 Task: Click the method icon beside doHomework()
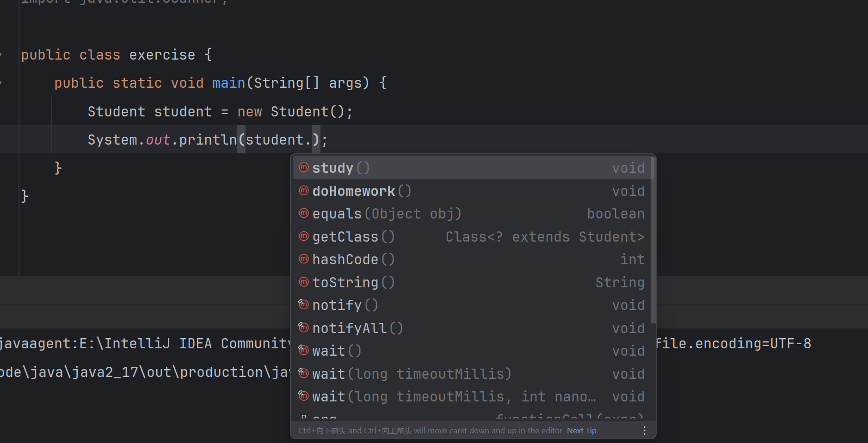pyautogui.click(x=303, y=190)
